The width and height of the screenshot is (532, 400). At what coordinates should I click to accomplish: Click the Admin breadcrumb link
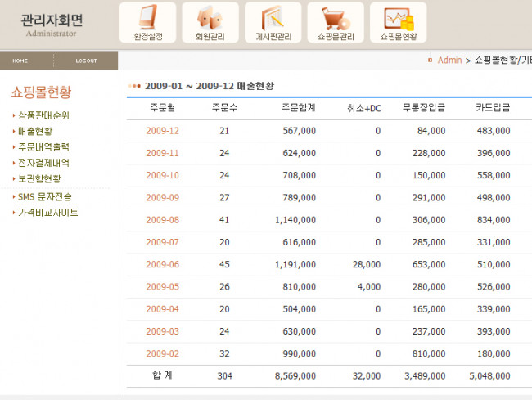(449, 61)
